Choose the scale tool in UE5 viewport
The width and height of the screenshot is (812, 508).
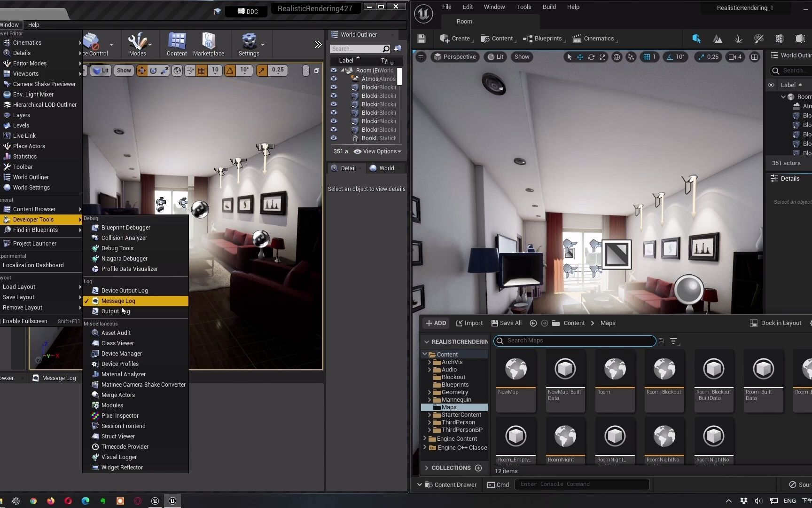(603, 57)
